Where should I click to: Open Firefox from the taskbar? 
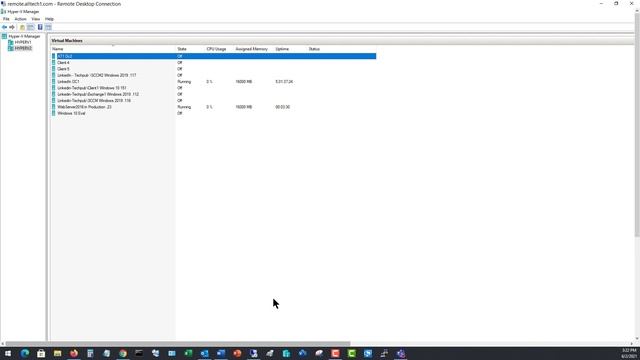(74, 353)
